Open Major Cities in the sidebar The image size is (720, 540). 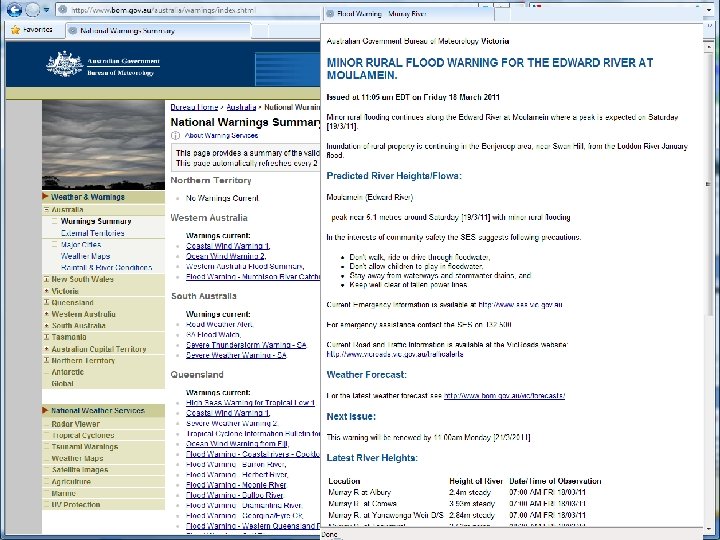coord(81,245)
